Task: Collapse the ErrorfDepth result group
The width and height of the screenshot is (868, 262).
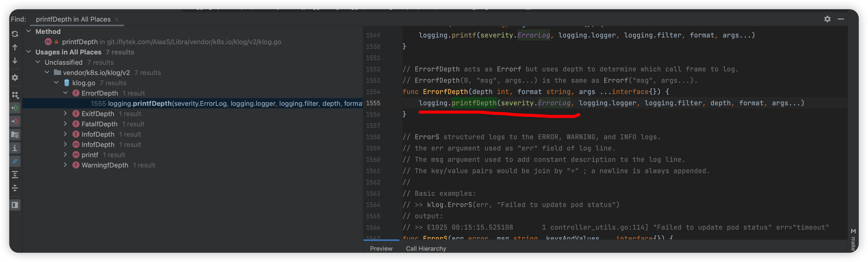Action: pos(65,93)
